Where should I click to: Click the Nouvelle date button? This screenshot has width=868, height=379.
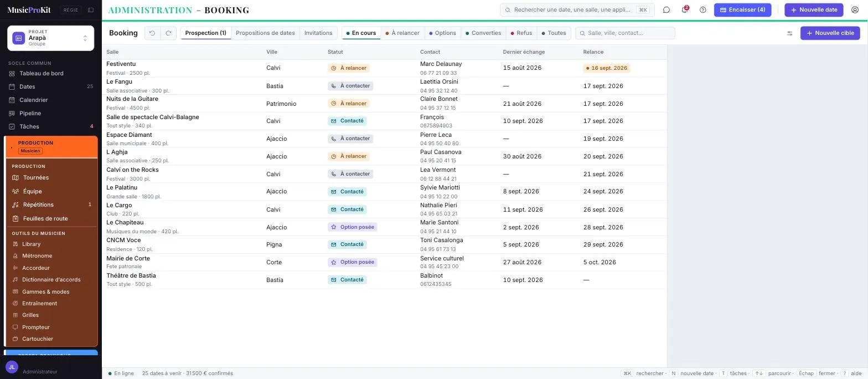[x=814, y=10]
